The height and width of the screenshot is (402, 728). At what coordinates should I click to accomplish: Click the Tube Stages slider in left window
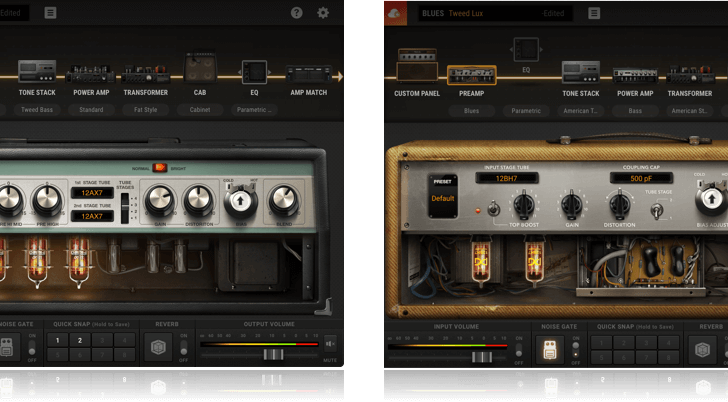(x=125, y=208)
